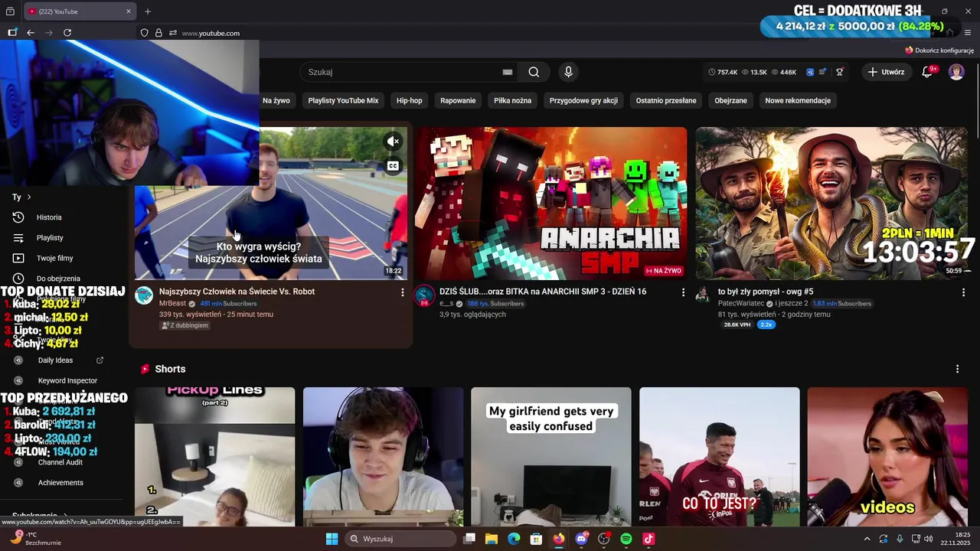The image size is (980, 551).
Task: Click the Utwórz create button
Action: (x=887, y=72)
